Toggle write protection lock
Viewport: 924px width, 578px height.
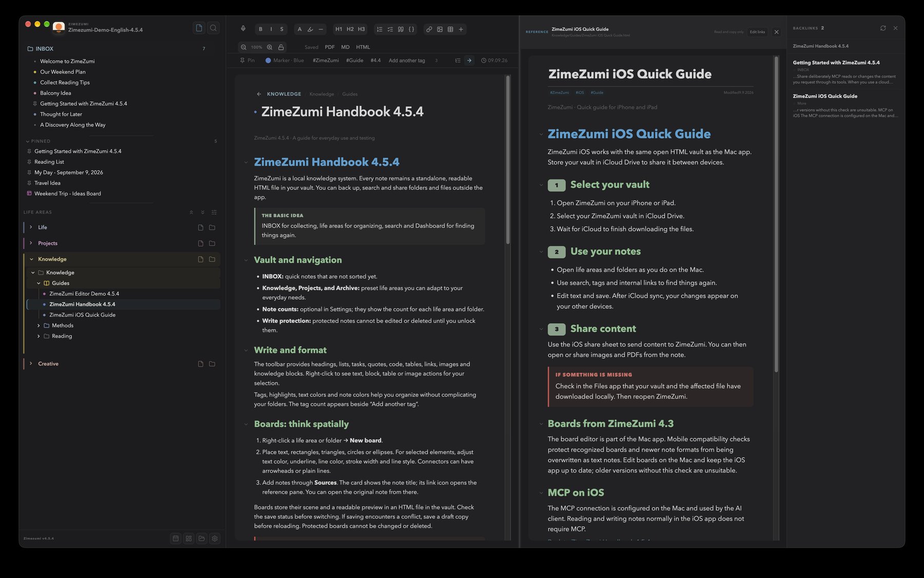coord(281,47)
